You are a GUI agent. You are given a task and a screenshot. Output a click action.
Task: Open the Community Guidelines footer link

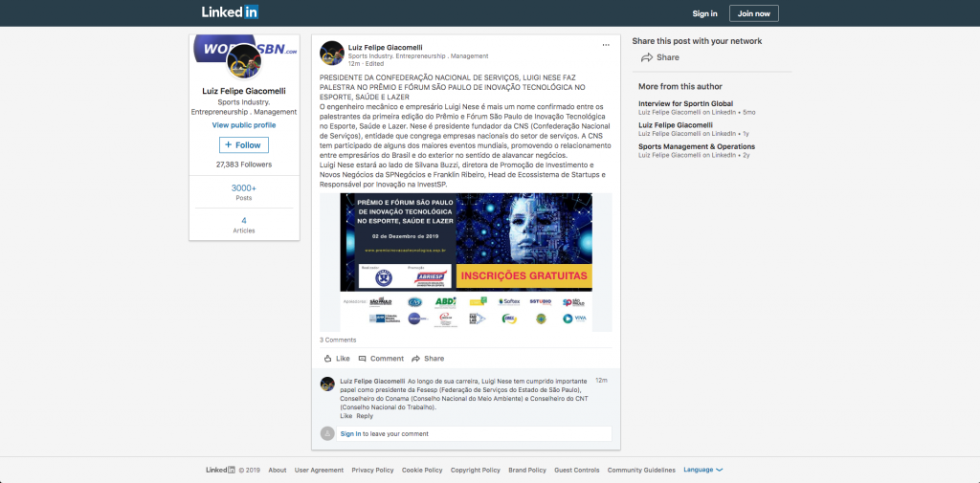641,470
